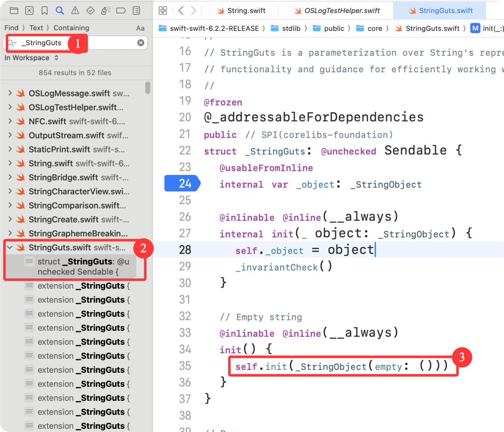The image size is (504, 432).
Task: Expand StringCharacterView.swift search results
Action: [x=10, y=191]
